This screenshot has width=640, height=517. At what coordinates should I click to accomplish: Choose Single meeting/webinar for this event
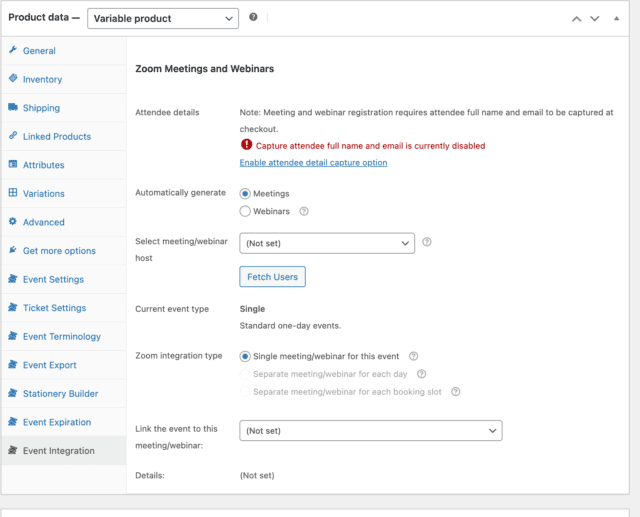[x=245, y=356]
